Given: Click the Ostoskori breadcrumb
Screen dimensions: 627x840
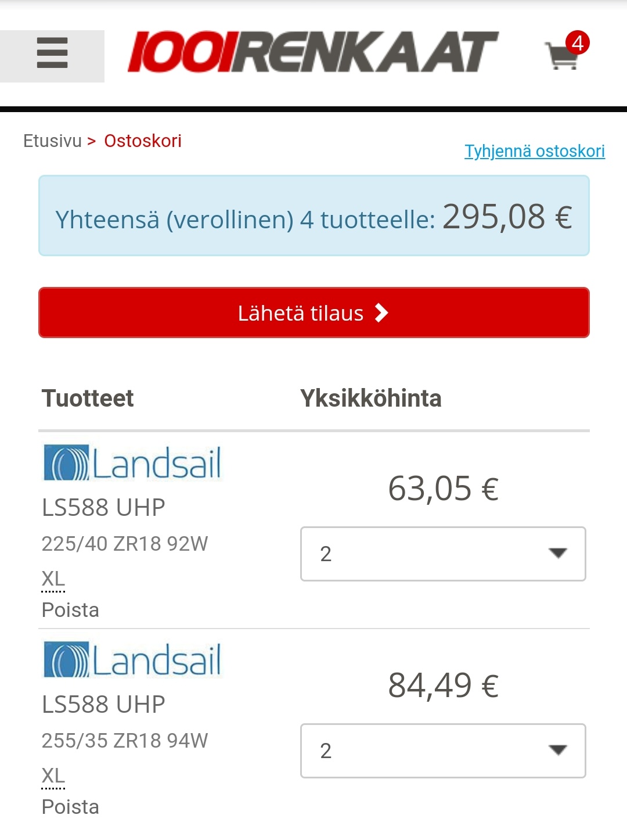Looking at the screenshot, I should click(x=143, y=141).
